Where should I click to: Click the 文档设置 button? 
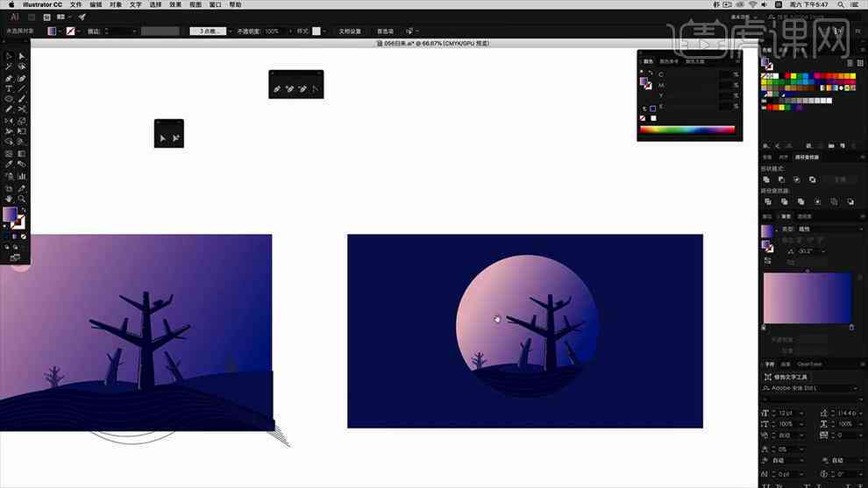pos(350,32)
